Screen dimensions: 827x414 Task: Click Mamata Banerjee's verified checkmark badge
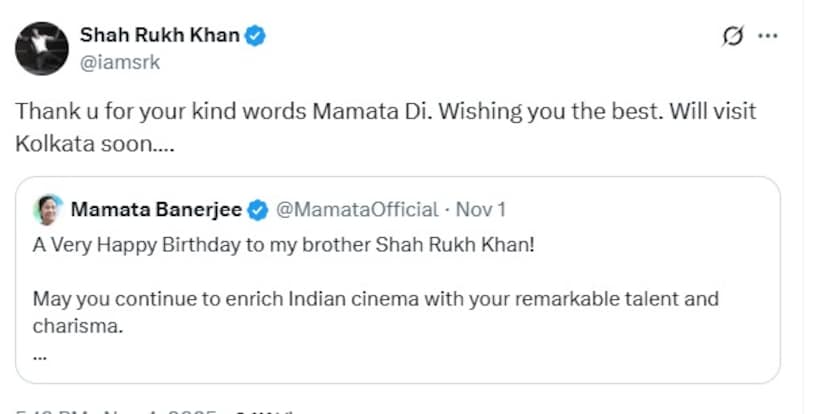[257, 209]
